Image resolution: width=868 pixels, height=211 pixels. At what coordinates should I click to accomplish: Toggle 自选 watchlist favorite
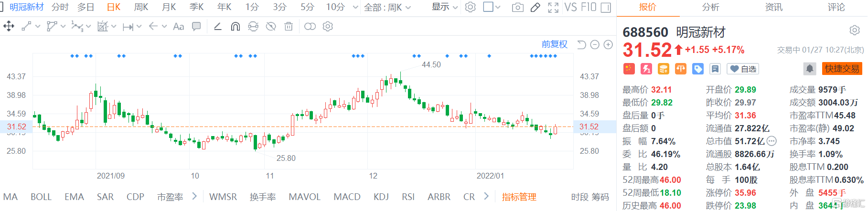coord(743,69)
